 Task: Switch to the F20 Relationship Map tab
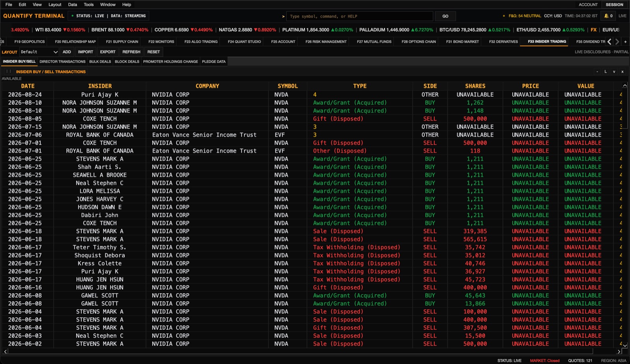pyautogui.click(x=75, y=42)
